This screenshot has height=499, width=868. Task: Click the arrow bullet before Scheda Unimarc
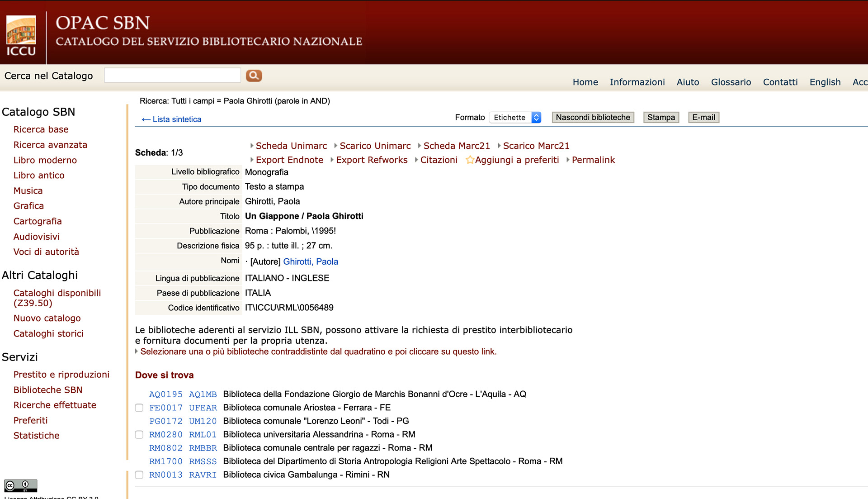click(252, 146)
